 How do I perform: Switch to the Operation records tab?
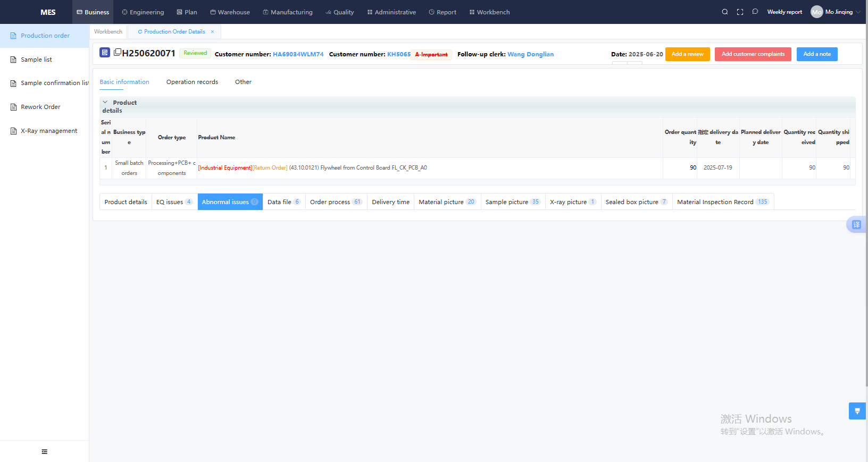point(192,82)
